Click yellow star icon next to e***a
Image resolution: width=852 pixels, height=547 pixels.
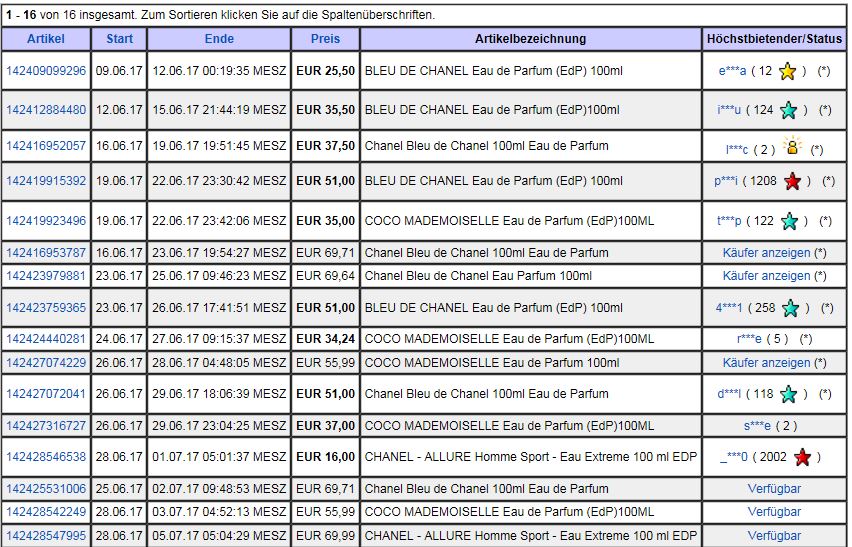(787, 71)
